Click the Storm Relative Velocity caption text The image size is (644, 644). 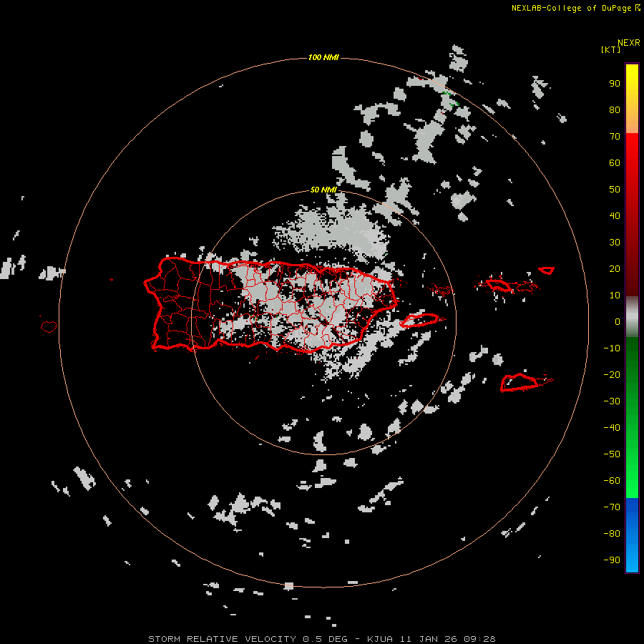point(322,639)
